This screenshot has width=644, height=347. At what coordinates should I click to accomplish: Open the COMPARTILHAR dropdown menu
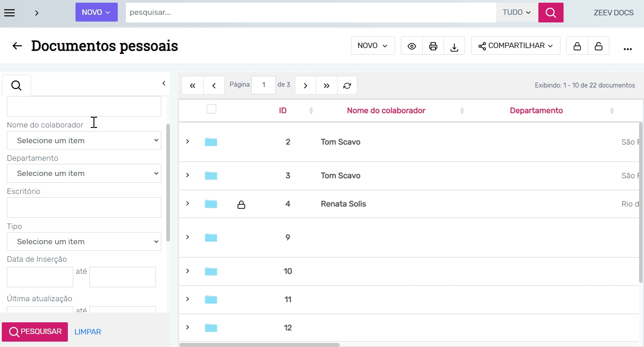click(515, 46)
